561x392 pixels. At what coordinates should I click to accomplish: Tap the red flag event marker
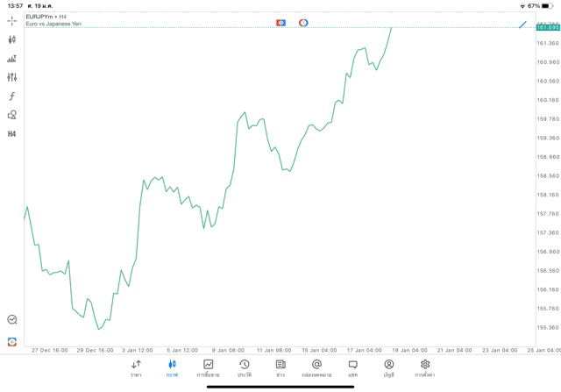coord(280,23)
